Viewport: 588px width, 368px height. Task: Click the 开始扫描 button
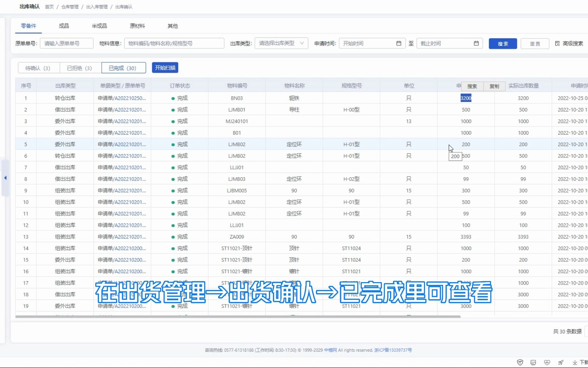165,67
